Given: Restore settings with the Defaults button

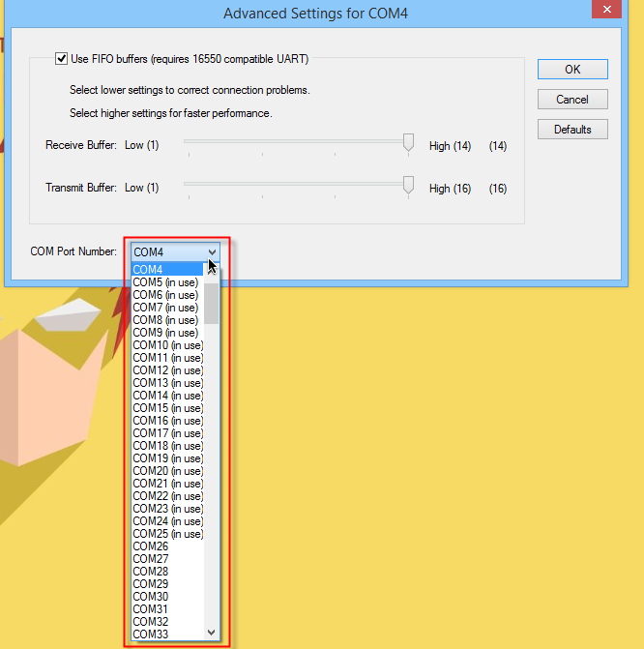Looking at the screenshot, I should pyautogui.click(x=572, y=130).
